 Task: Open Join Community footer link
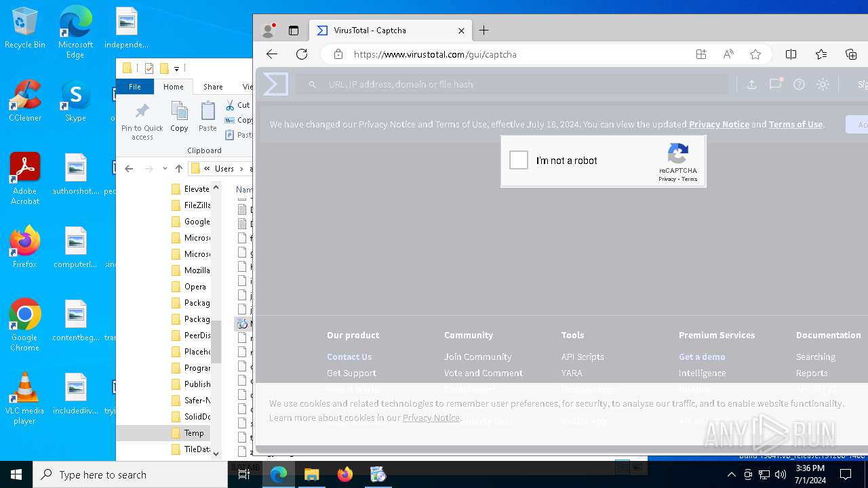click(477, 357)
